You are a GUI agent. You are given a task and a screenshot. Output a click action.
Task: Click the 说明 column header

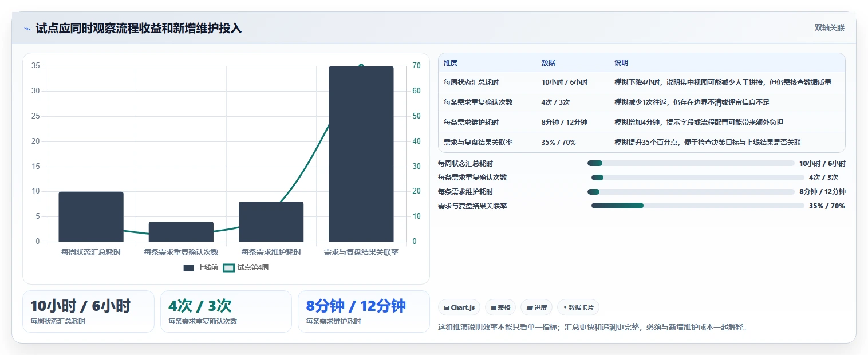tap(621, 63)
